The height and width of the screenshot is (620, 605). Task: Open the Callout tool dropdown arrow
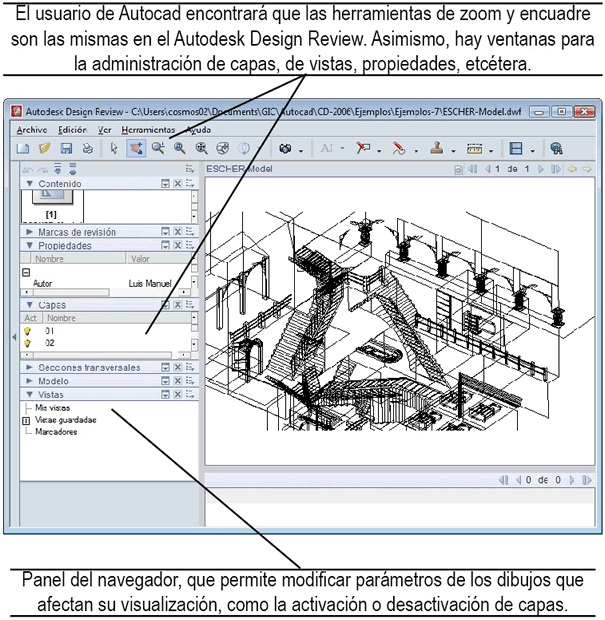[x=379, y=151]
